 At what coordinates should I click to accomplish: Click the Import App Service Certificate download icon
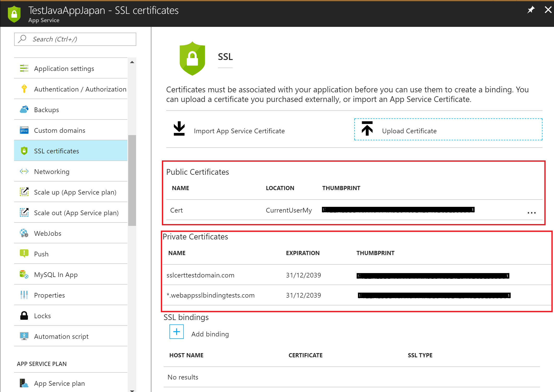(x=179, y=128)
